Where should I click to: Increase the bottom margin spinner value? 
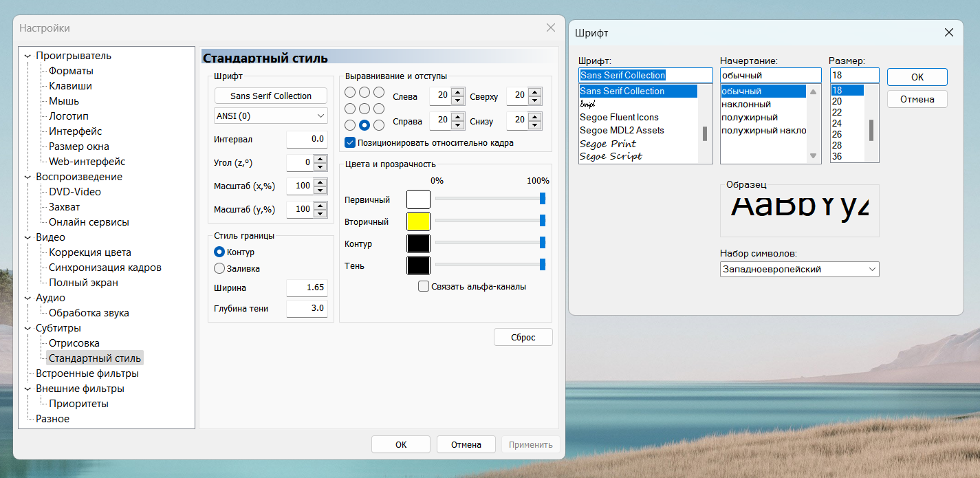click(535, 118)
